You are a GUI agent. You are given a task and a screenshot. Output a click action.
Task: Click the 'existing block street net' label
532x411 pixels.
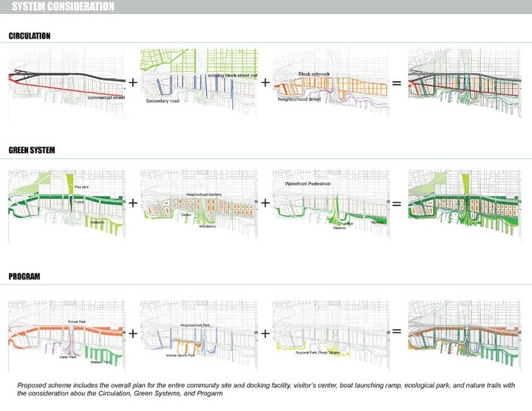(233, 75)
